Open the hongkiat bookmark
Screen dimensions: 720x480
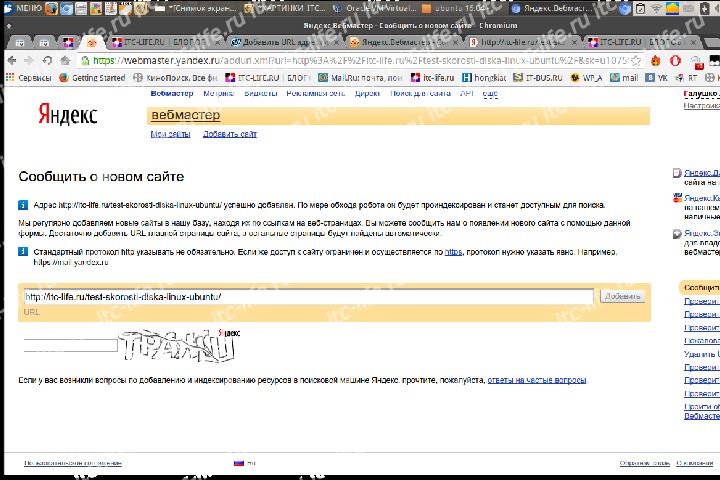[x=484, y=78]
